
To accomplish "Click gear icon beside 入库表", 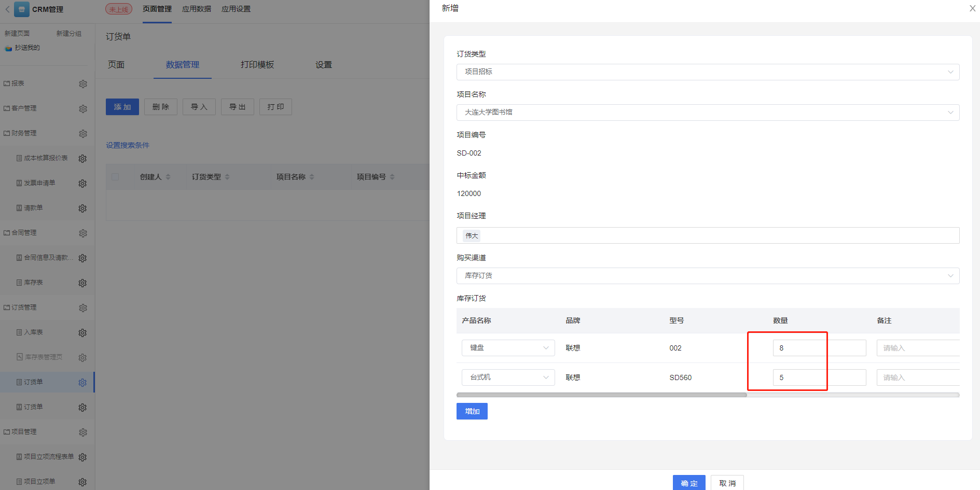I will click(x=82, y=333).
